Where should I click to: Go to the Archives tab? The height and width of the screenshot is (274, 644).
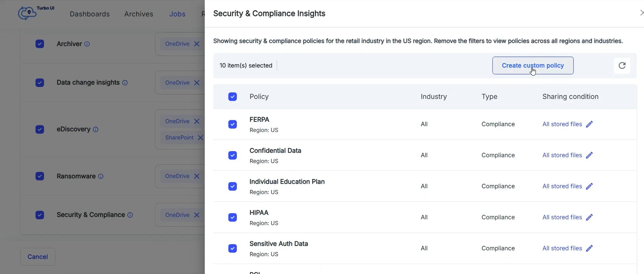(x=139, y=14)
